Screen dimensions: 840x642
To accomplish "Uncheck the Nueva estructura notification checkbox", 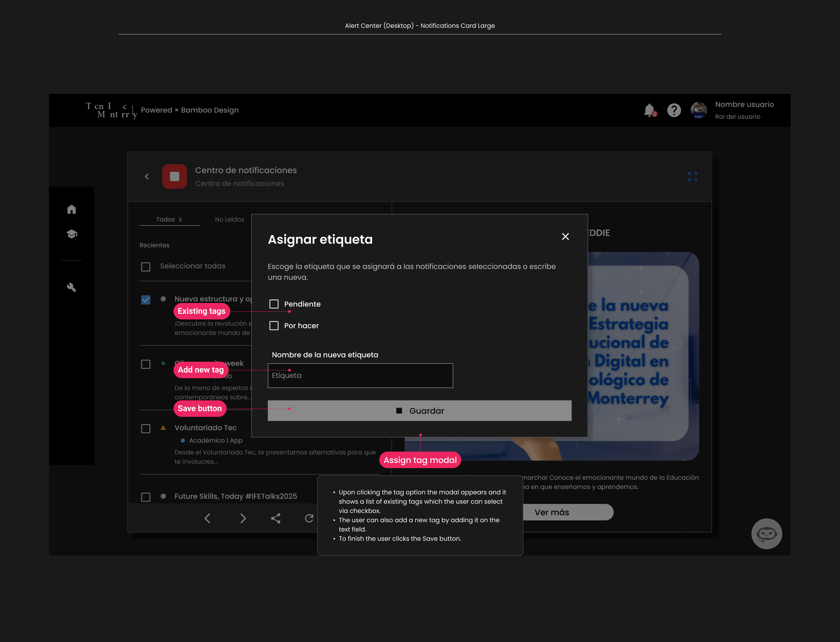I will (145, 300).
